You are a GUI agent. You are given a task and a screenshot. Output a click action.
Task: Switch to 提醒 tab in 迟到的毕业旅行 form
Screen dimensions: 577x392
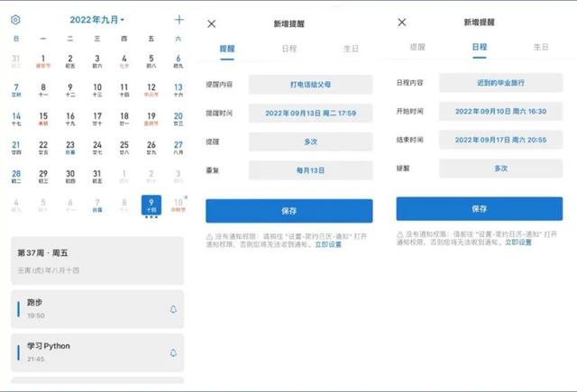[x=417, y=47]
